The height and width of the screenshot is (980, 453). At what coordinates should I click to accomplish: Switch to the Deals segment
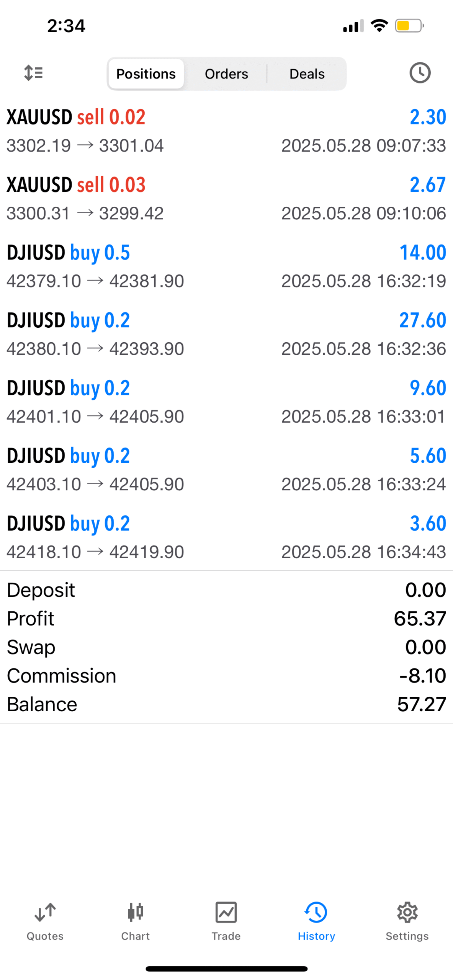point(307,74)
